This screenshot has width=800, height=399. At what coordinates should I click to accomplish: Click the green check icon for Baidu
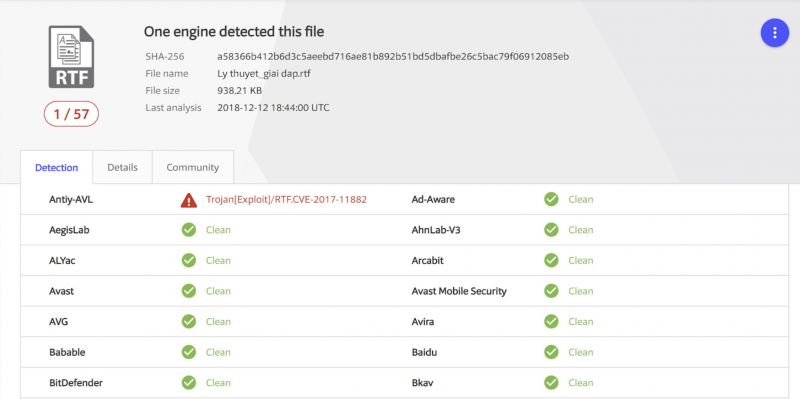pyautogui.click(x=551, y=352)
